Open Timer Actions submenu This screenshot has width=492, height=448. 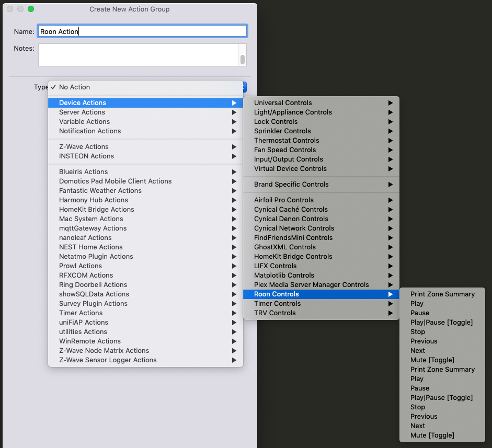[x=145, y=313]
